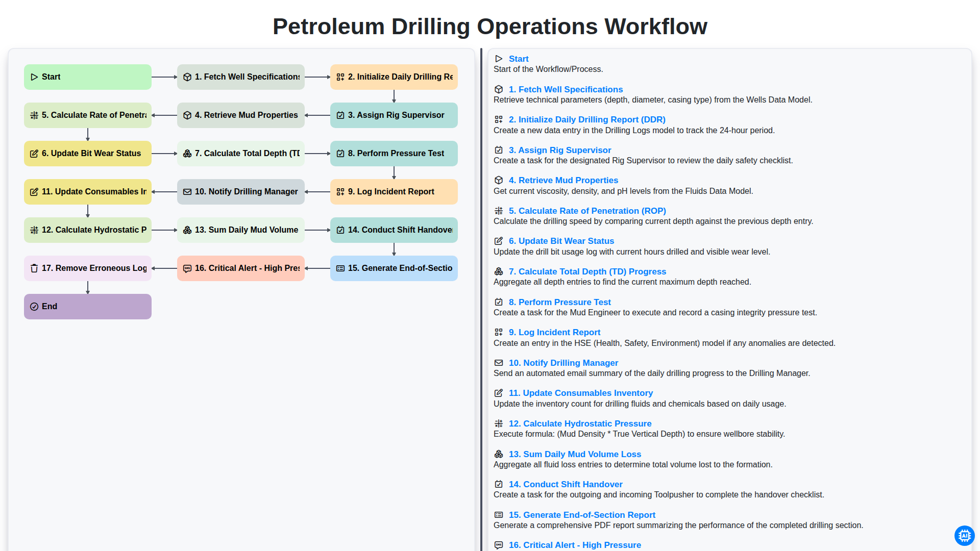
Task: Open the 12. Calculate Hydrostatic Pressure link
Action: coord(580,423)
